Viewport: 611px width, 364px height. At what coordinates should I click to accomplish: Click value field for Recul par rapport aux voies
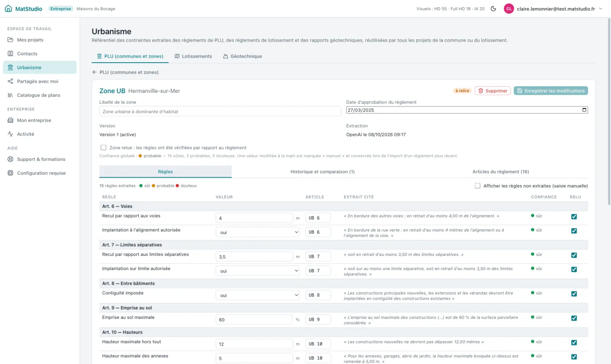[254, 218]
